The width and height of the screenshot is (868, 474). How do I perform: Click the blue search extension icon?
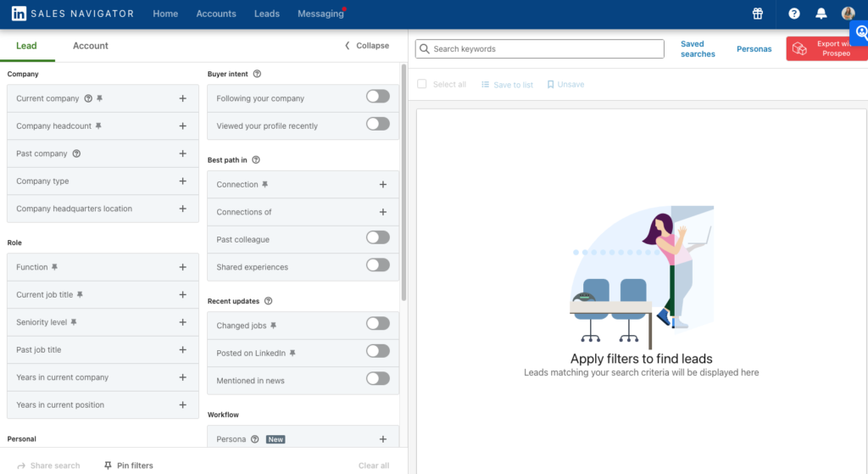tap(860, 32)
